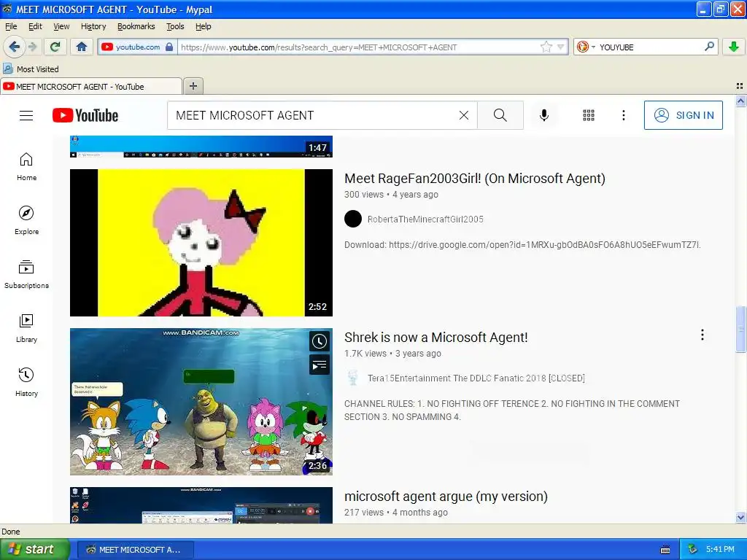
Task: Open the Tera15Entertainment channel link
Action: (x=476, y=378)
